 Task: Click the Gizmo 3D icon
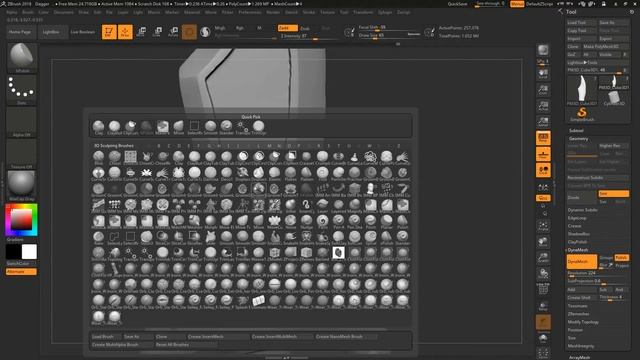click(x=189, y=32)
